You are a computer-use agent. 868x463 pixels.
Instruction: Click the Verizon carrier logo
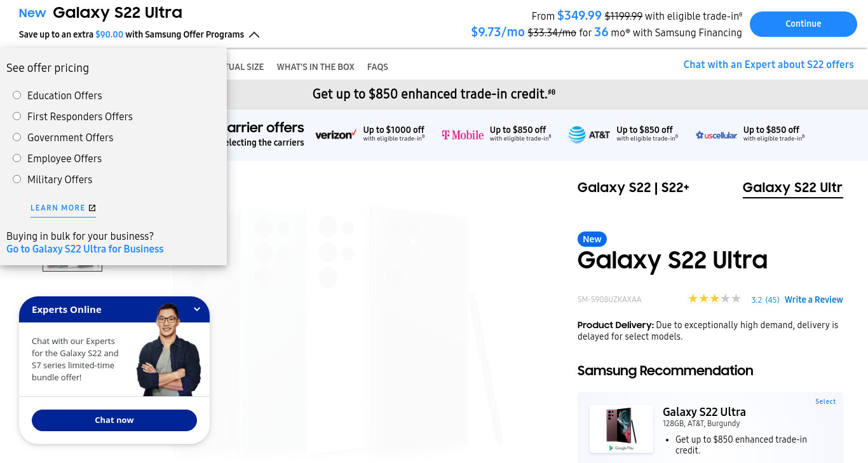tap(336, 135)
